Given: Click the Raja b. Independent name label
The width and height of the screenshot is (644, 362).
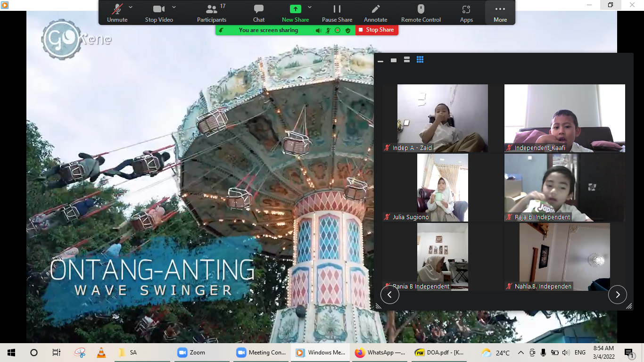Looking at the screenshot, I should [542, 217].
